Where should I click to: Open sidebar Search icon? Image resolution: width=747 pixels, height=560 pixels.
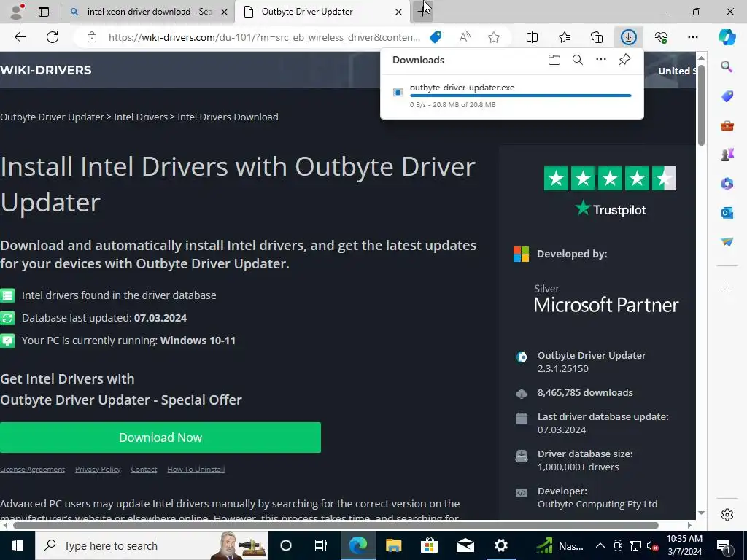click(727, 66)
